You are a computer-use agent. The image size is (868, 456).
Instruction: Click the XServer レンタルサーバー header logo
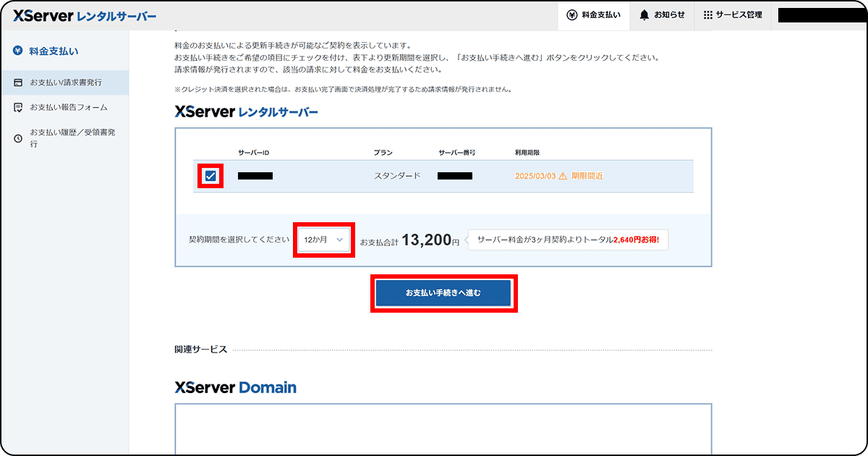click(x=84, y=16)
